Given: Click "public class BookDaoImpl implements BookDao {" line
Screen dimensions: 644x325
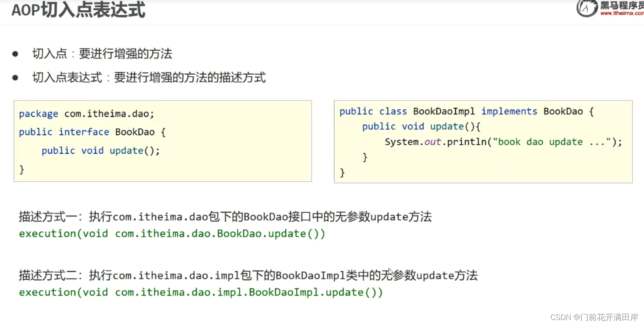Looking at the screenshot, I should pyautogui.click(x=467, y=112).
